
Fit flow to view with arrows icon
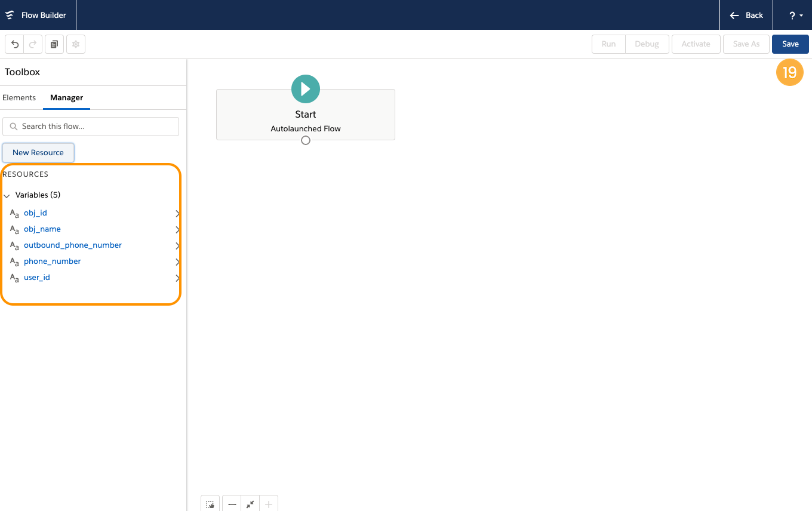click(x=250, y=503)
